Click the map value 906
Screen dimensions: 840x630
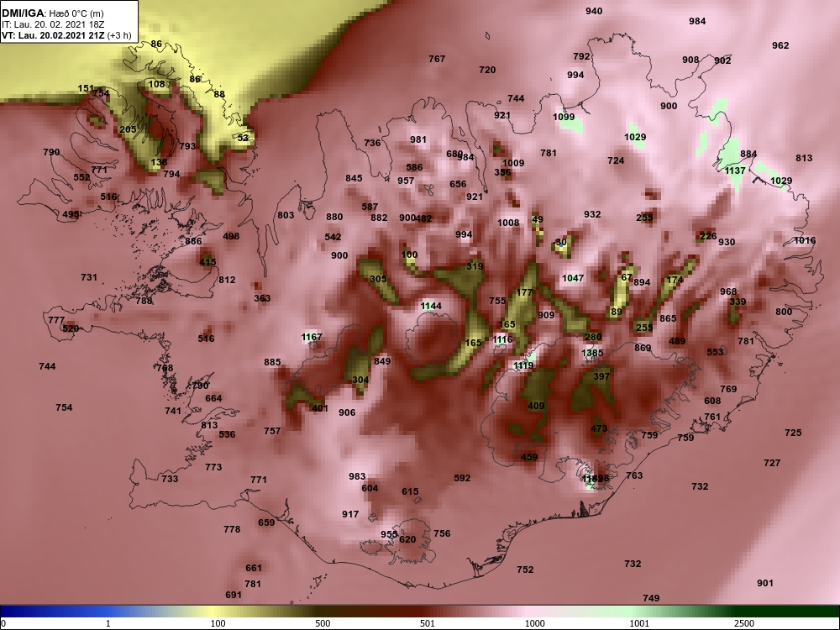[x=347, y=412]
